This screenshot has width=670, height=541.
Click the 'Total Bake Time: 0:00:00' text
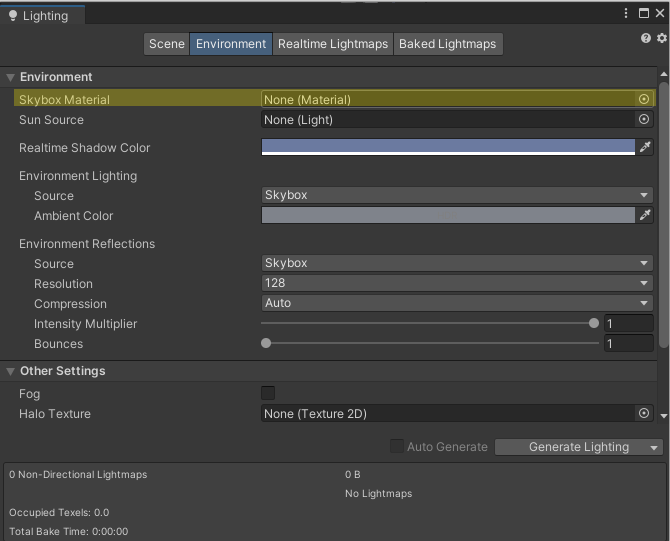[69, 531]
